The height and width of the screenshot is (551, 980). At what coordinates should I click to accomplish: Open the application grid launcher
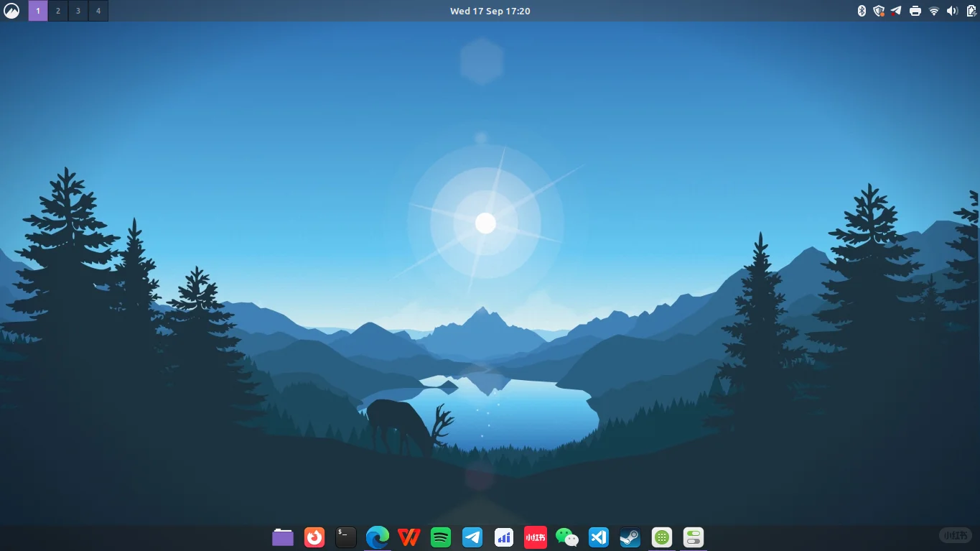pyautogui.click(x=661, y=537)
